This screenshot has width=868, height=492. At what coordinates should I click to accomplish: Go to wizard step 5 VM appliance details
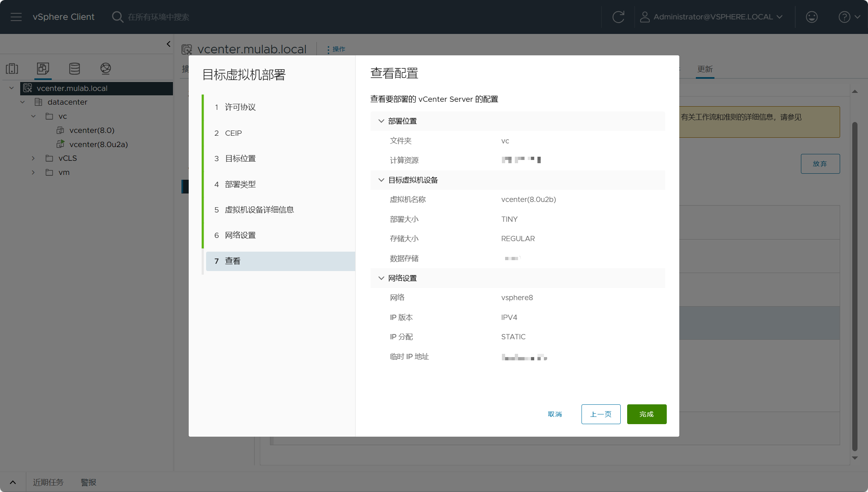(x=280, y=210)
